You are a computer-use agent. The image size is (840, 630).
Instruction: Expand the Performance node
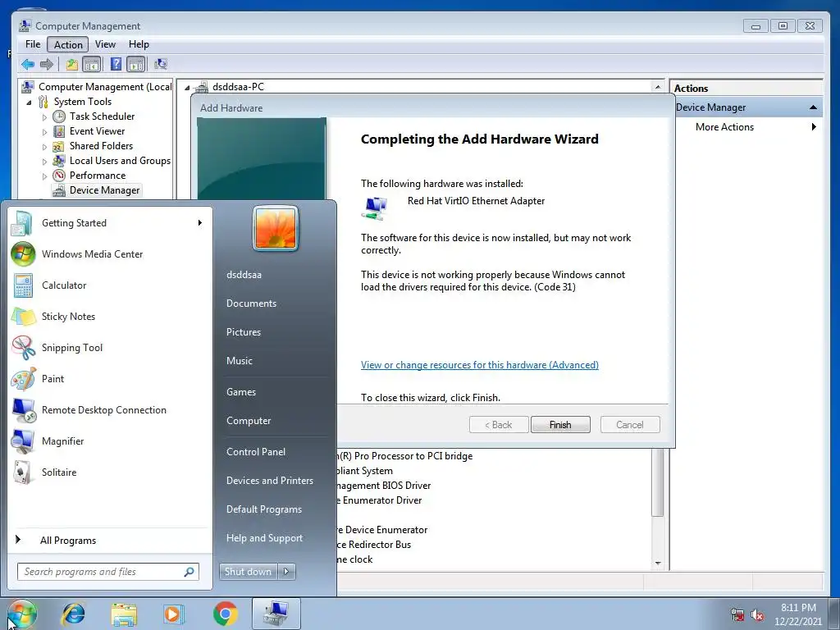coord(44,176)
